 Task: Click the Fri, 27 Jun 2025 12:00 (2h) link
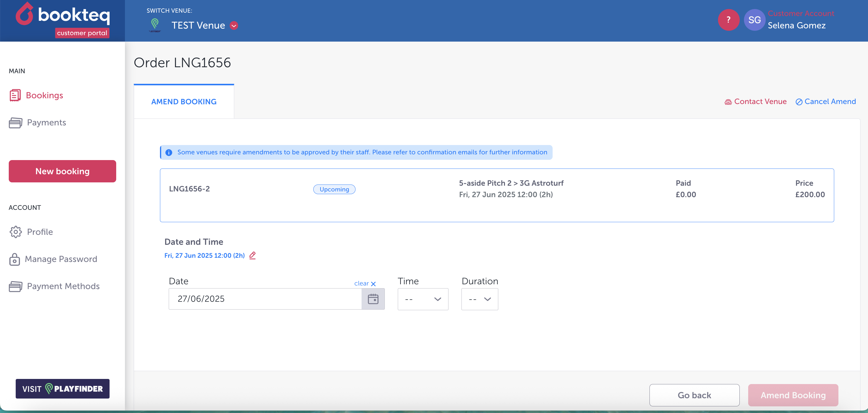205,255
